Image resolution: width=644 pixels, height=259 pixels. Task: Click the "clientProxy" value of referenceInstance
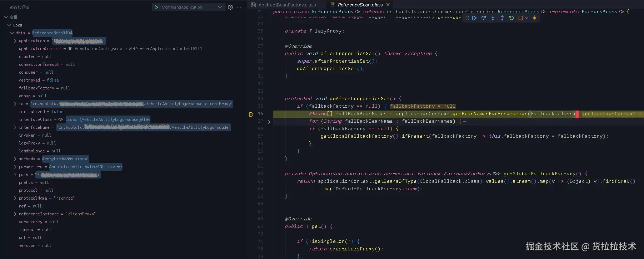[x=81, y=214]
